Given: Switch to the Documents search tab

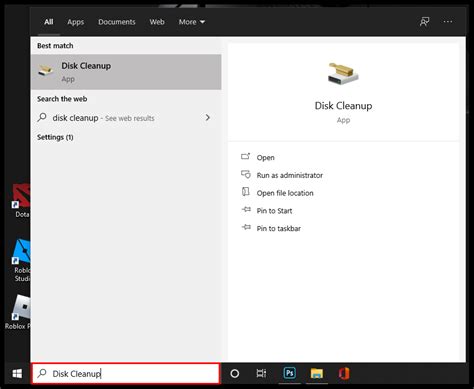Looking at the screenshot, I should click(x=117, y=22).
